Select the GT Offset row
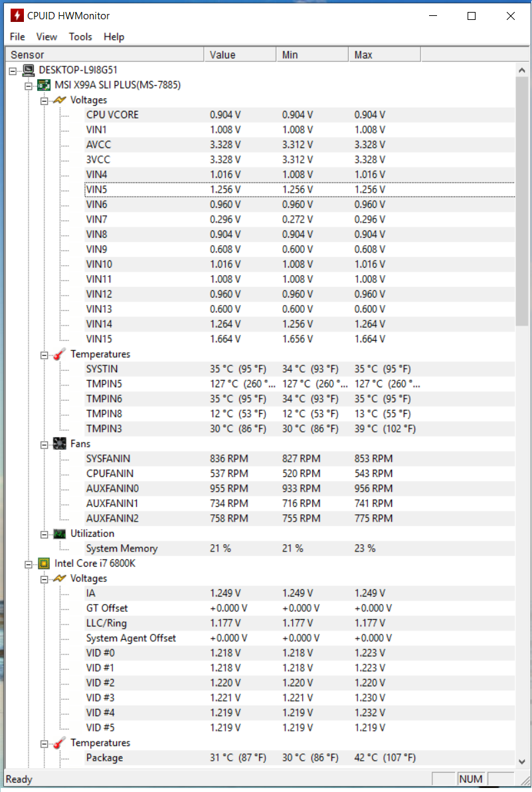Viewport: 532px width, 792px height. click(300, 608)
